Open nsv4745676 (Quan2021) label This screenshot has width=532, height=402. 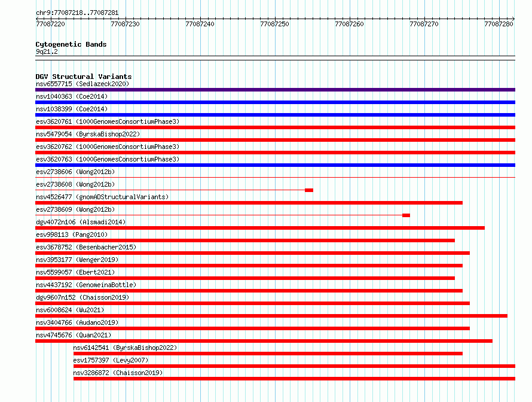click(74, 335)
